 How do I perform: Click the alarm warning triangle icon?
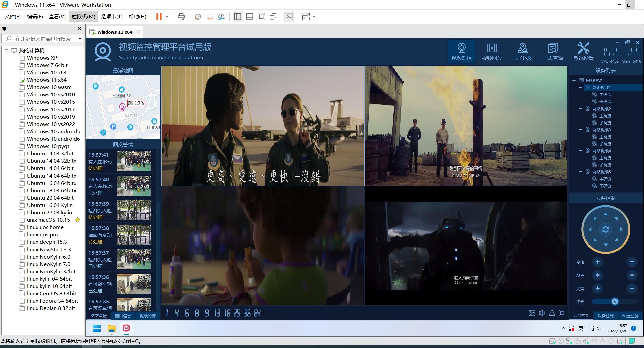(x=552, y=313)
